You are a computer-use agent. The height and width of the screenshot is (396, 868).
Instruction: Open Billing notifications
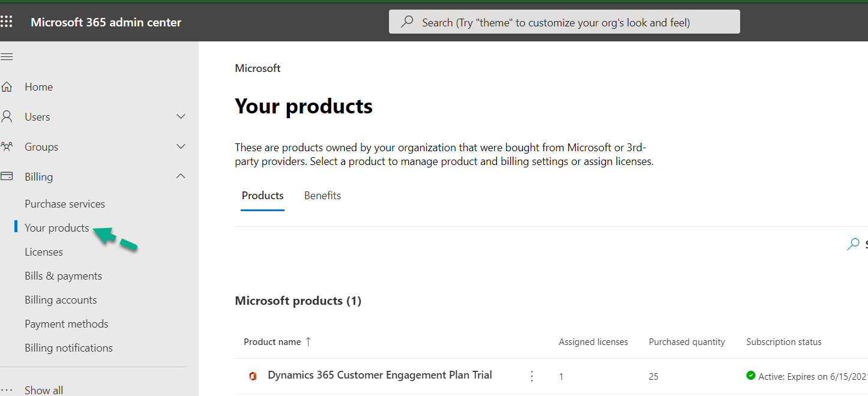click(x=68, y=348)
